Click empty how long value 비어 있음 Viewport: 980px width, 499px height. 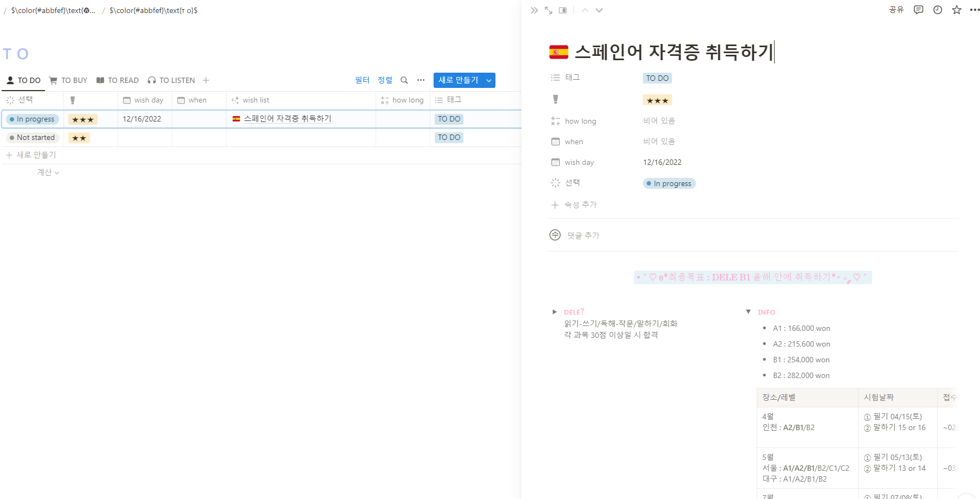[x=659, y=120]
